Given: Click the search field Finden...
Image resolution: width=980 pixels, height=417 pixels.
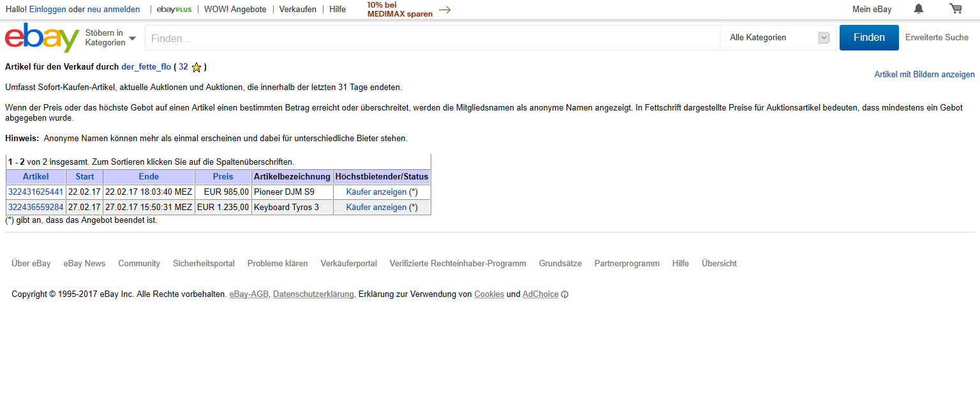Looking at the screenshot, I should tap(432, 38).
